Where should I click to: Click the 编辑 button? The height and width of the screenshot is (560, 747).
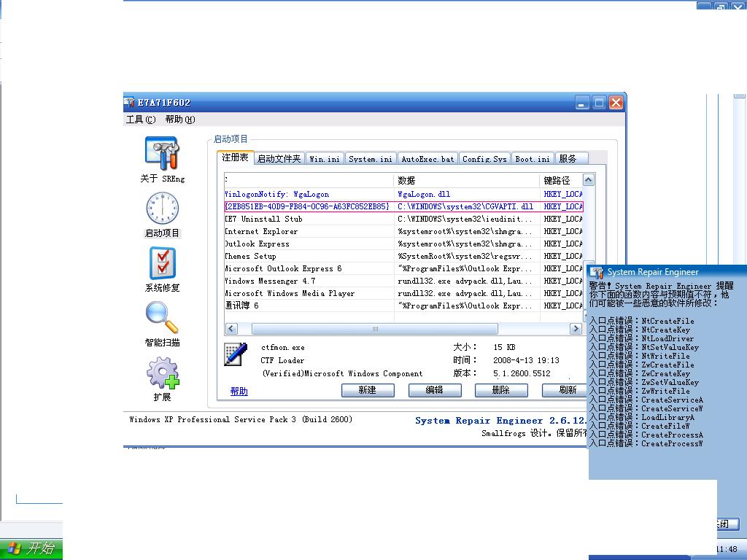click(x=435, y=391)
